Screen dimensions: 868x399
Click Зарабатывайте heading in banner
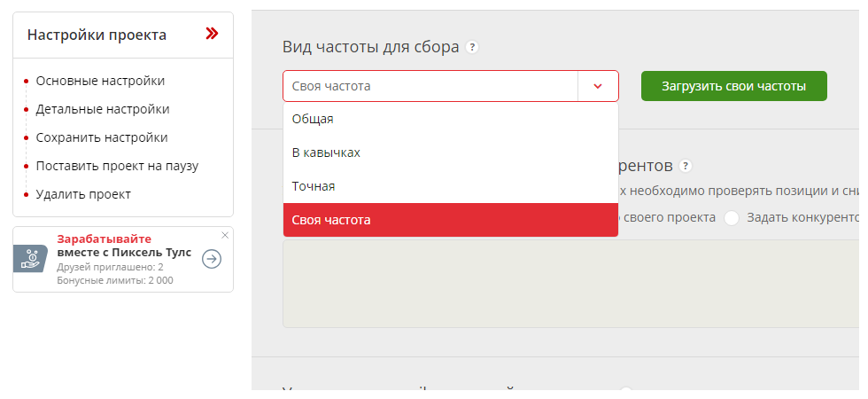point(105,239)
